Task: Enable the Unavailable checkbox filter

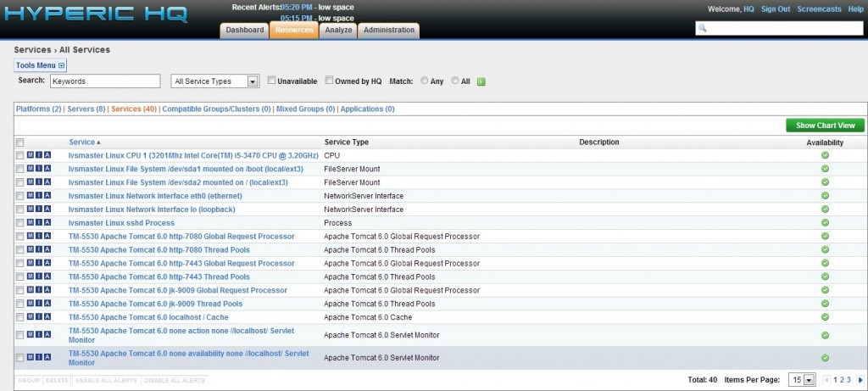Action: point(271,81)
